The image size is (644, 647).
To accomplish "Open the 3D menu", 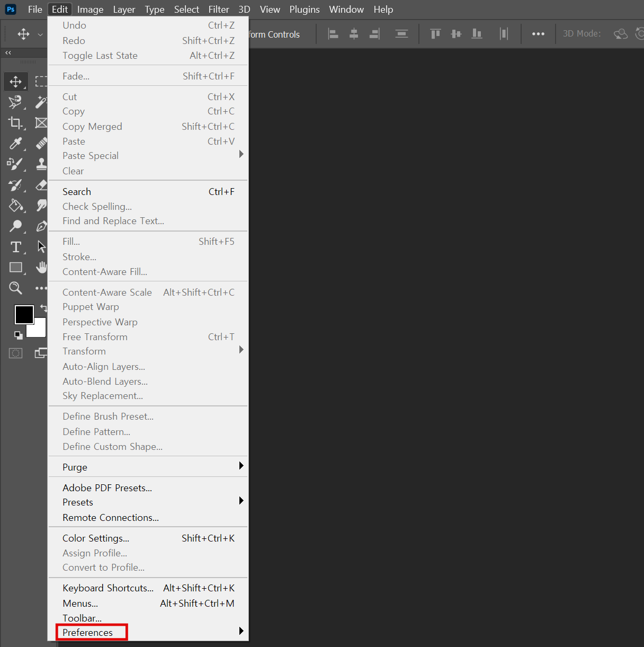I will [244, 10].
